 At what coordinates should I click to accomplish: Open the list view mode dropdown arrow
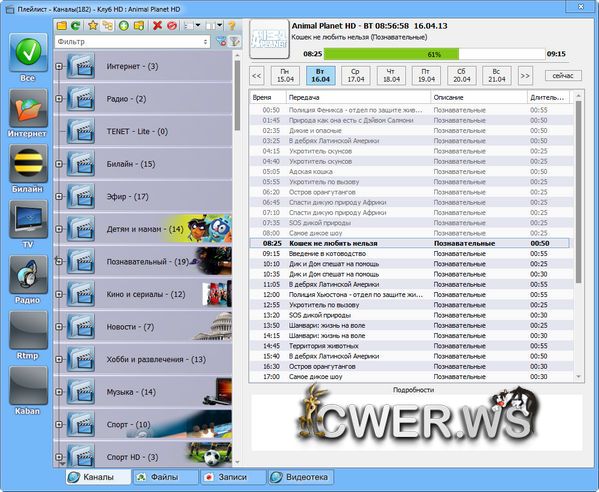198,26
